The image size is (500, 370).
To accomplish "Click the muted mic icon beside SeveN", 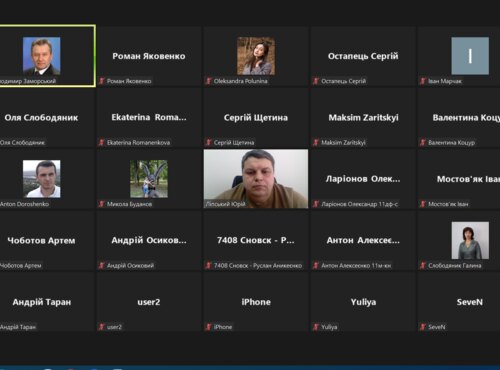I will click(x=423, y=327).
